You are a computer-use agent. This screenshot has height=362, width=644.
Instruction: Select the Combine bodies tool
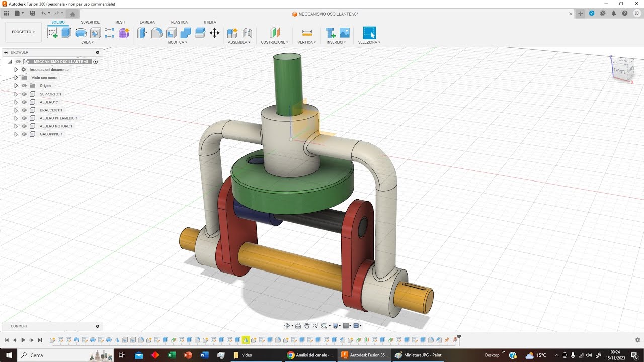(186, 33)
